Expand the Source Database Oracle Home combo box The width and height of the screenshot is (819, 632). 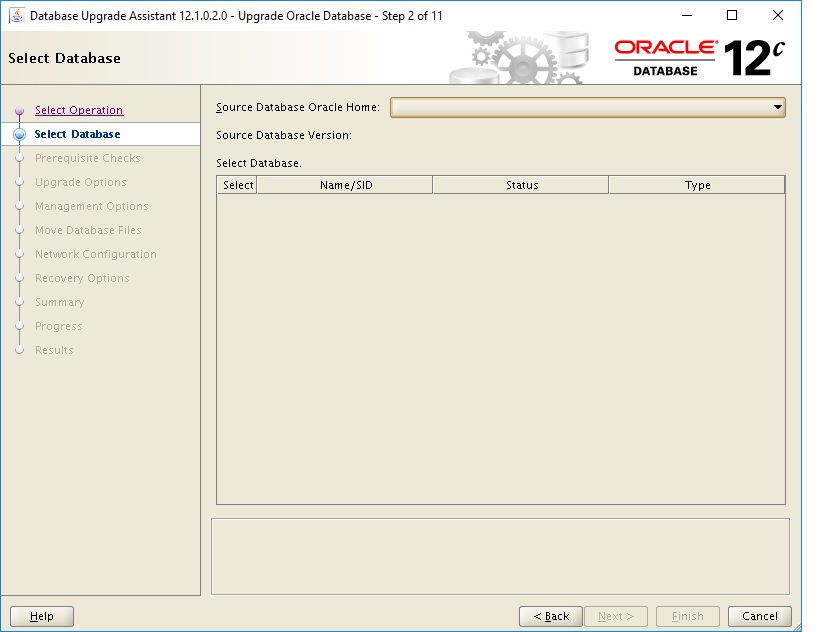click(590, 107)
